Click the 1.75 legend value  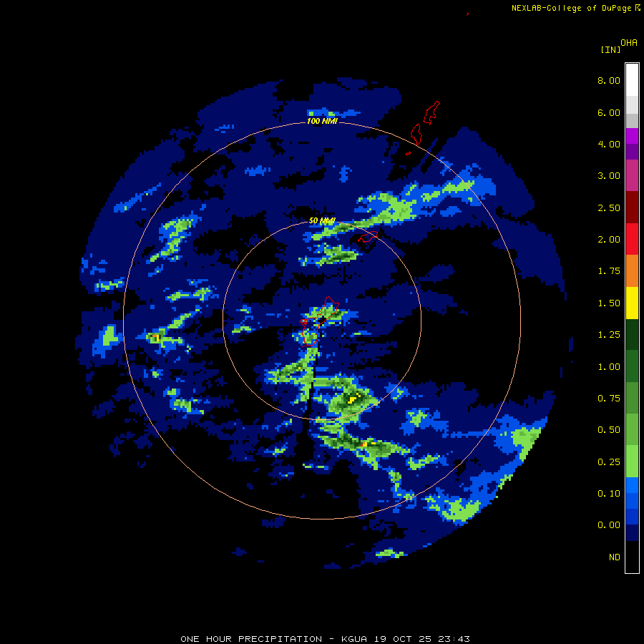click(608, 271)
